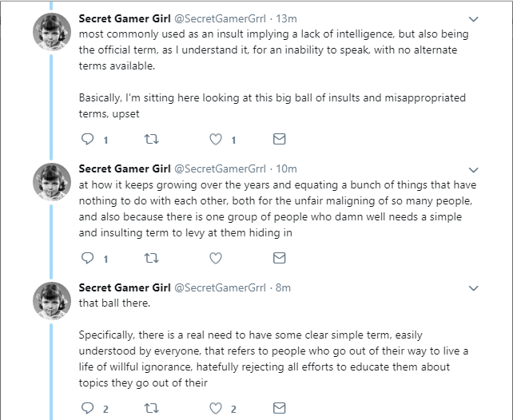Screen dimensions: 513x420
Task: Click the profile avatar on the 8m tweet
Action: [52, 301]
